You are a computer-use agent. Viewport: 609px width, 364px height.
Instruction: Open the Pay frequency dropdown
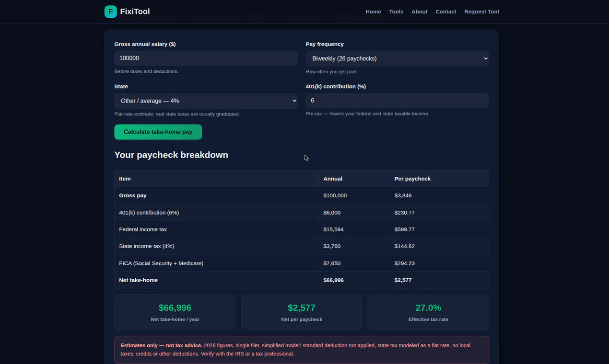pos(397,58)
